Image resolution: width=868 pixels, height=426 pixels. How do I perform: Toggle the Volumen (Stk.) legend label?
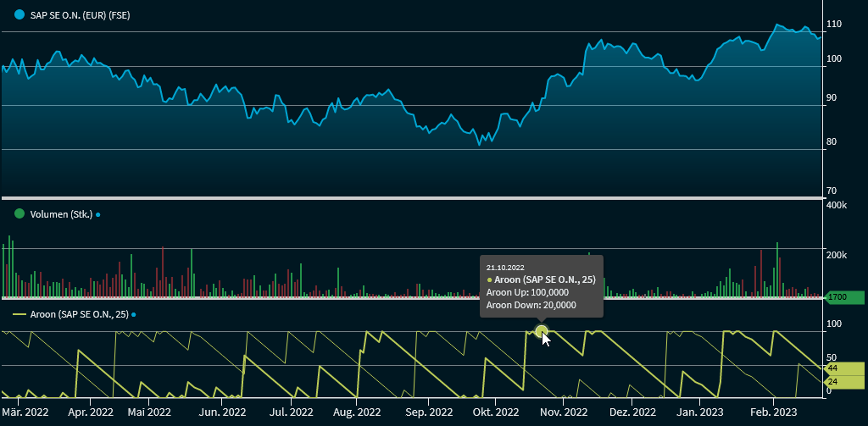tap(61, 214)
